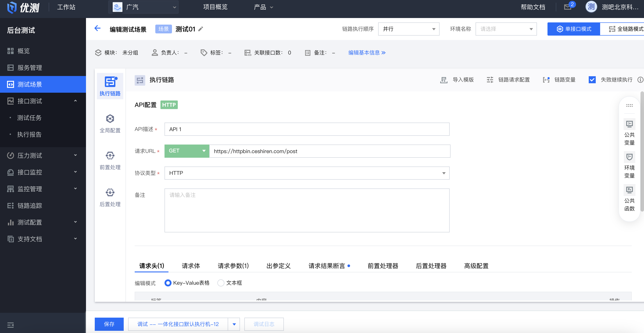Switch to the 出参定义 tab
Image resolution: width=644 pixels, height=333 pixels.
(279, 266)
